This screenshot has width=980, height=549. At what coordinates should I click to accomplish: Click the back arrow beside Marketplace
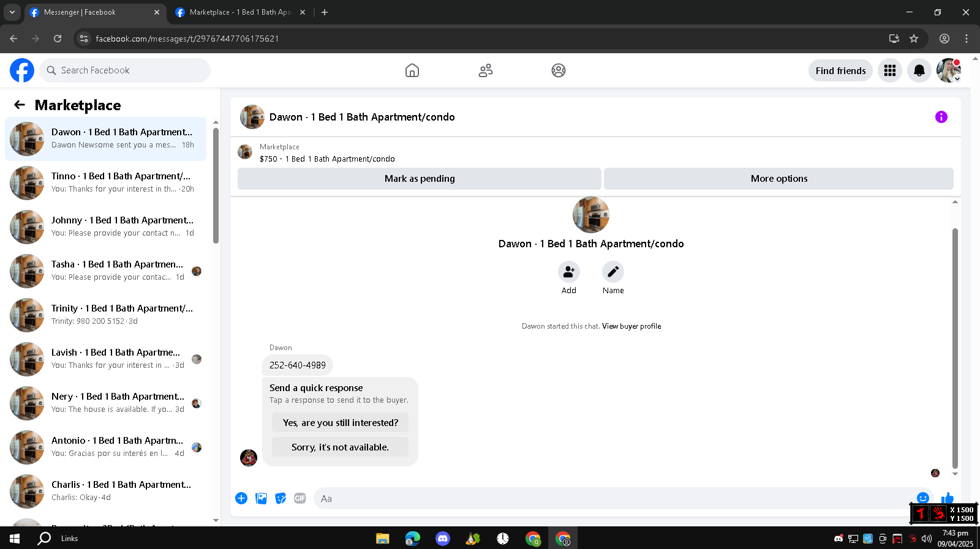20,105
